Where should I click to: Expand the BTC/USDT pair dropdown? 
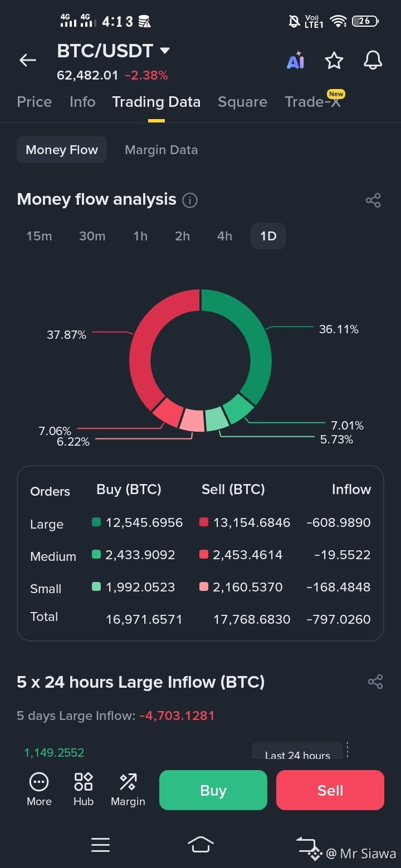click(x=165, y=51)
